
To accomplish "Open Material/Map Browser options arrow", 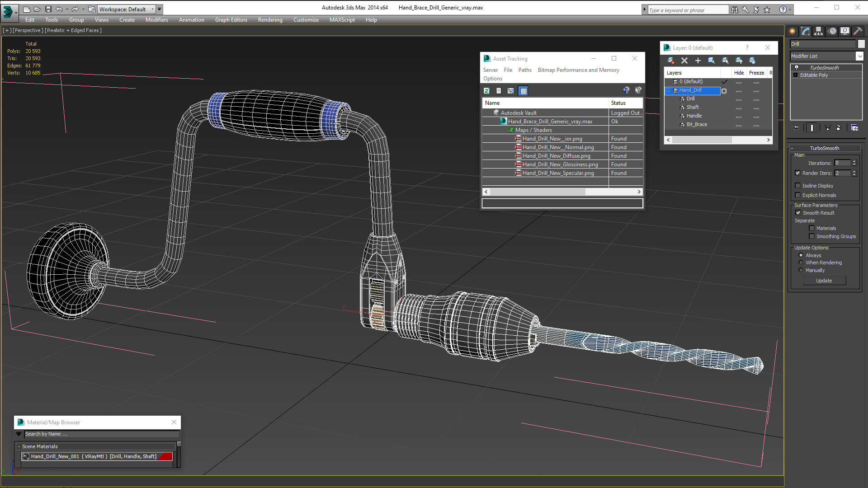I will [19, 434].
